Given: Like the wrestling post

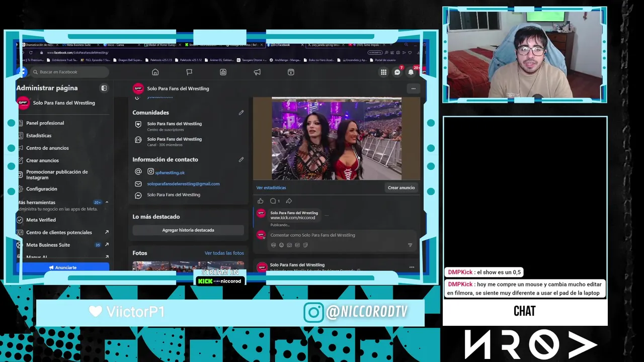Looking at the screenshot, I should click(261, 201).
